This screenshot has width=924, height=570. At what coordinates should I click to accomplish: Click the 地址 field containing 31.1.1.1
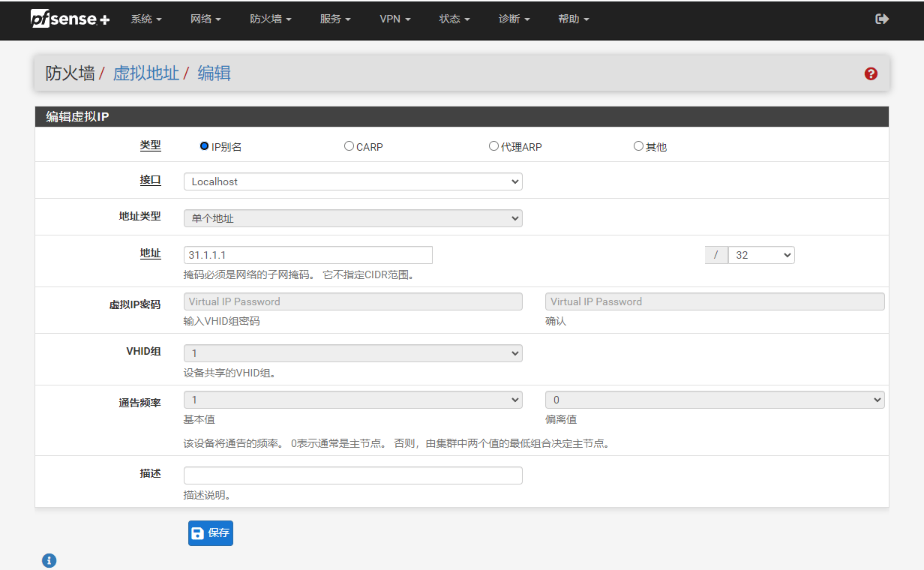pyautogui.click(x=307, y=255)
